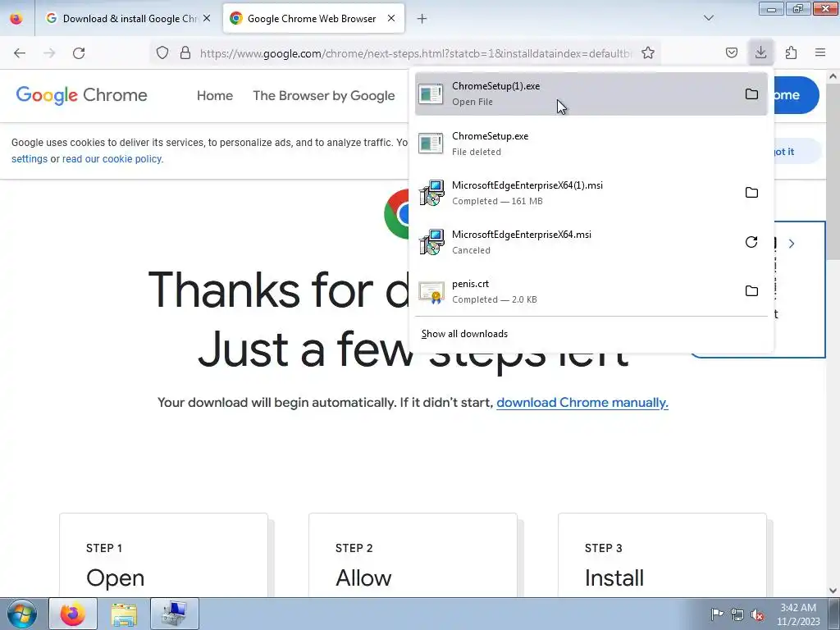
Task: Retry canceled MicrosoftEdgeEnterpriseX64.msi download
Action: coord(751,242)
